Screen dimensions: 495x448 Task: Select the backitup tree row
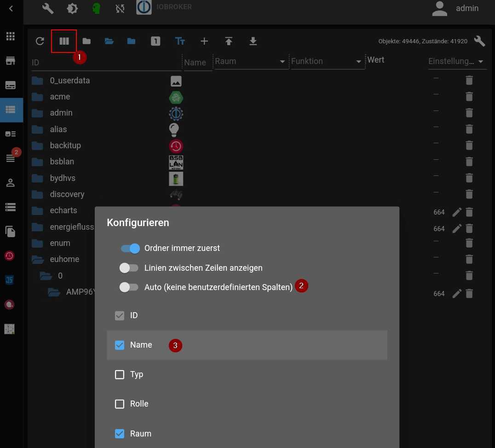pos(259,145)
